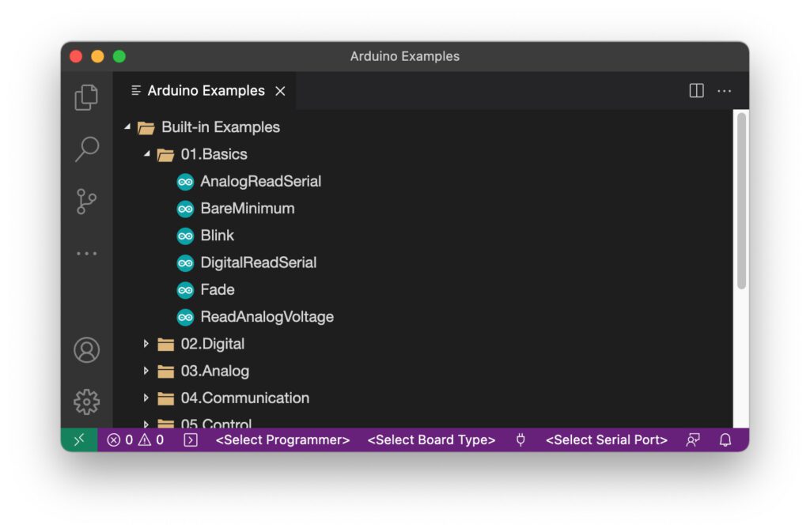Screen dimensions: 810x532
Task: Open the Fade example
Action: coord(218,290)
